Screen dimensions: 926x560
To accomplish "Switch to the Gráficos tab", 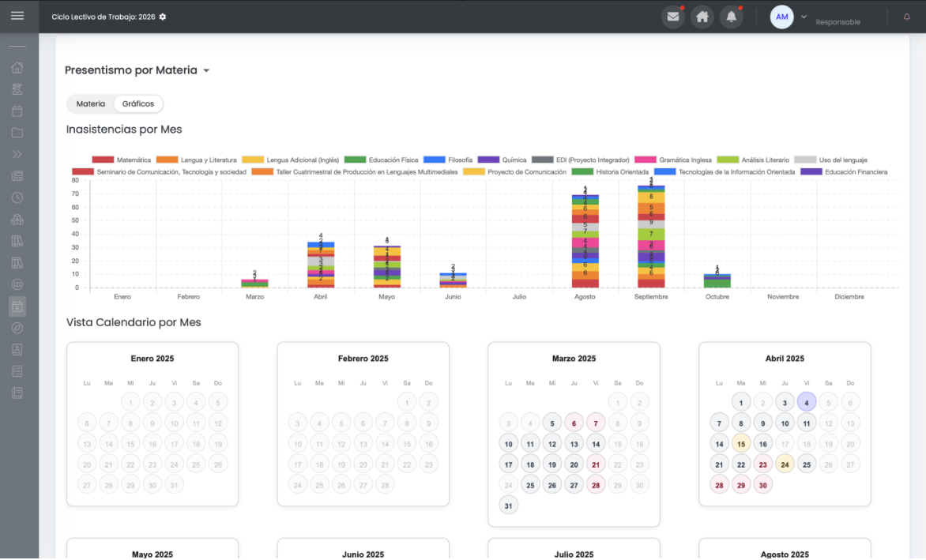I will (x=138, y=103).
